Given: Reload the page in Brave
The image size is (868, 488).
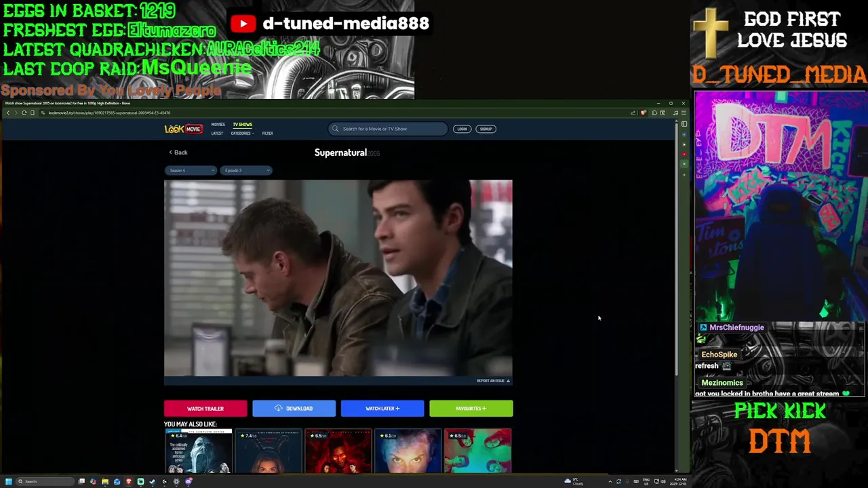Looking at the screenshot, I should (x=24, y=113).
